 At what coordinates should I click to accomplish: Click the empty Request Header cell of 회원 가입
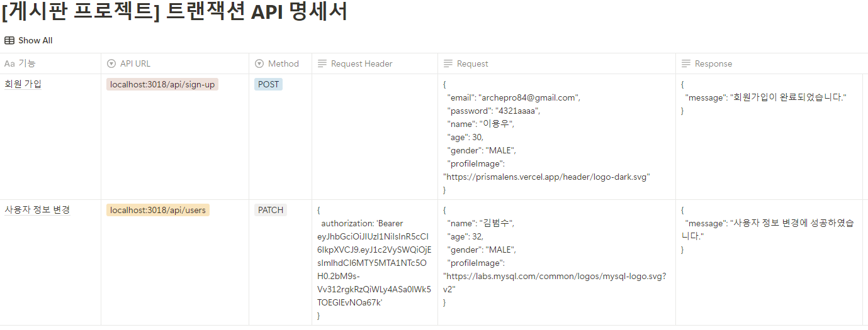(x=375, y=136)
